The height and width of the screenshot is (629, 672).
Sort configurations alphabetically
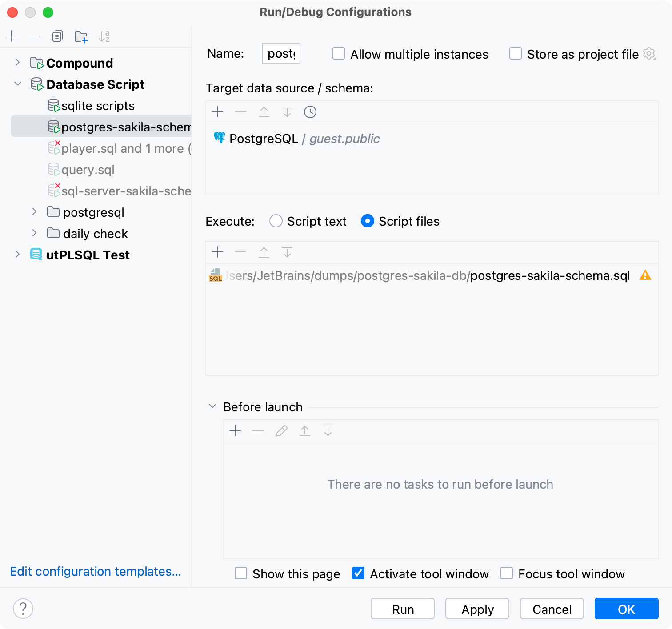(104, 36)
